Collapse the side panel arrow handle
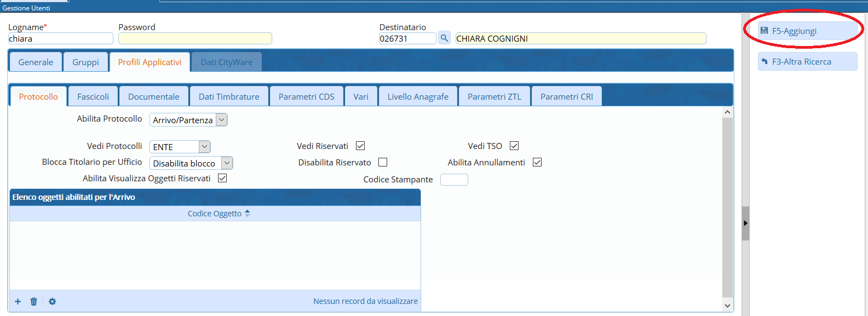868x316 pixels. coord(745,223)
